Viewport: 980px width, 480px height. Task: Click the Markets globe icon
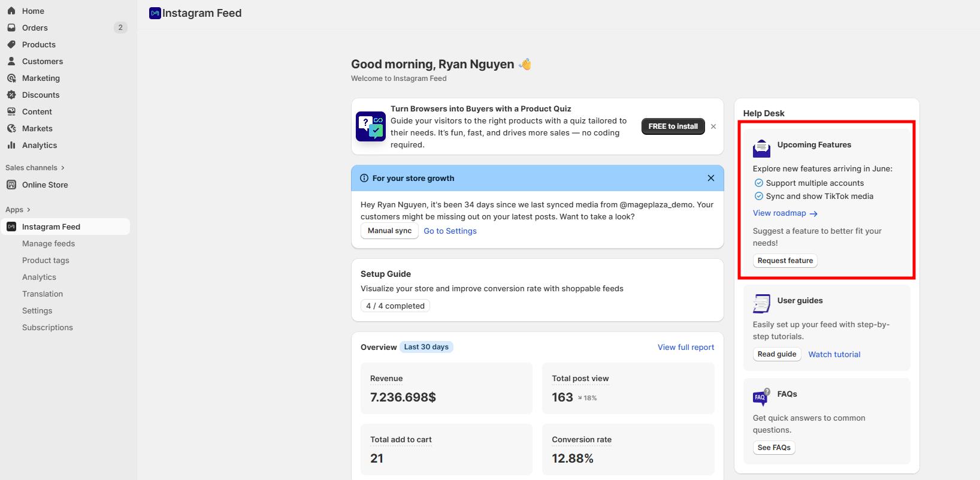click(x=11, y=128)
